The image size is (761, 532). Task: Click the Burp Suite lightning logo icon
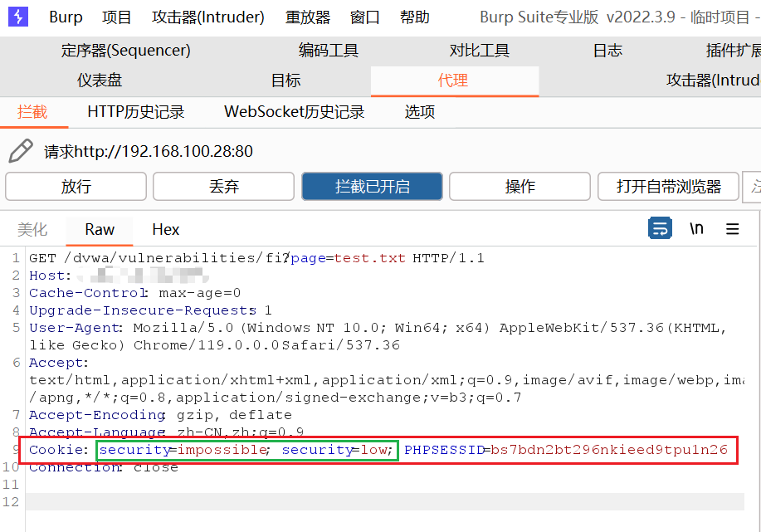tap(18, 17)
